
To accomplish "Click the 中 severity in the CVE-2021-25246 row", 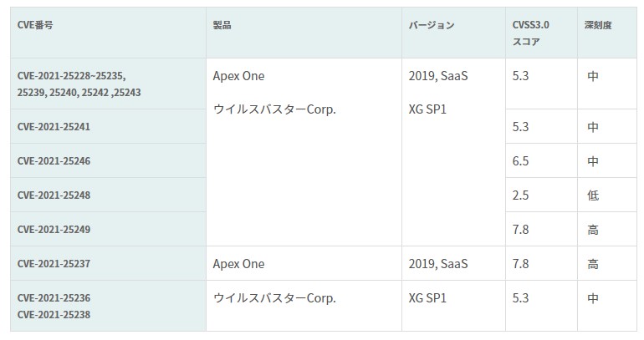I will (593, 161).
